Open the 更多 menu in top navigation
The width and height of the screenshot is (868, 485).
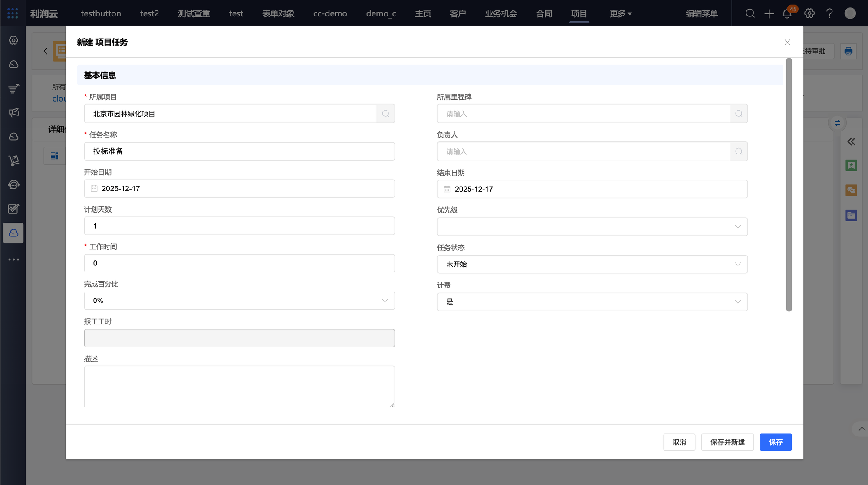(620, 13)
